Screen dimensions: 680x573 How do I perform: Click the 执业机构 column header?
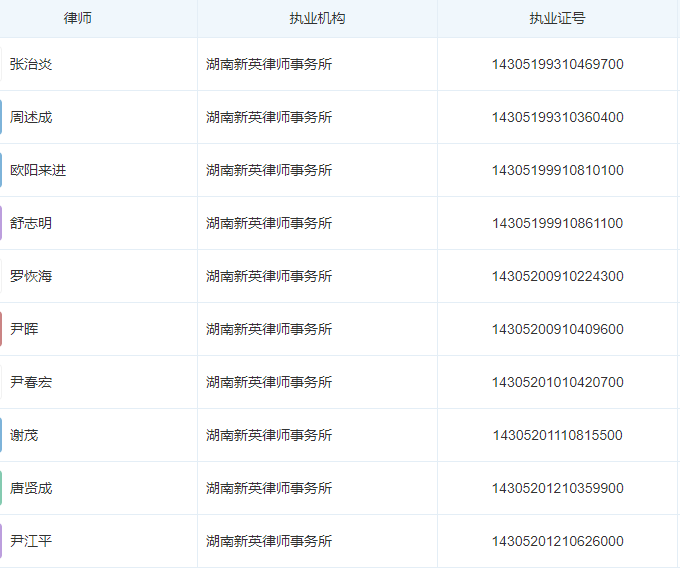pyautogui.click(x=317, y=18)
